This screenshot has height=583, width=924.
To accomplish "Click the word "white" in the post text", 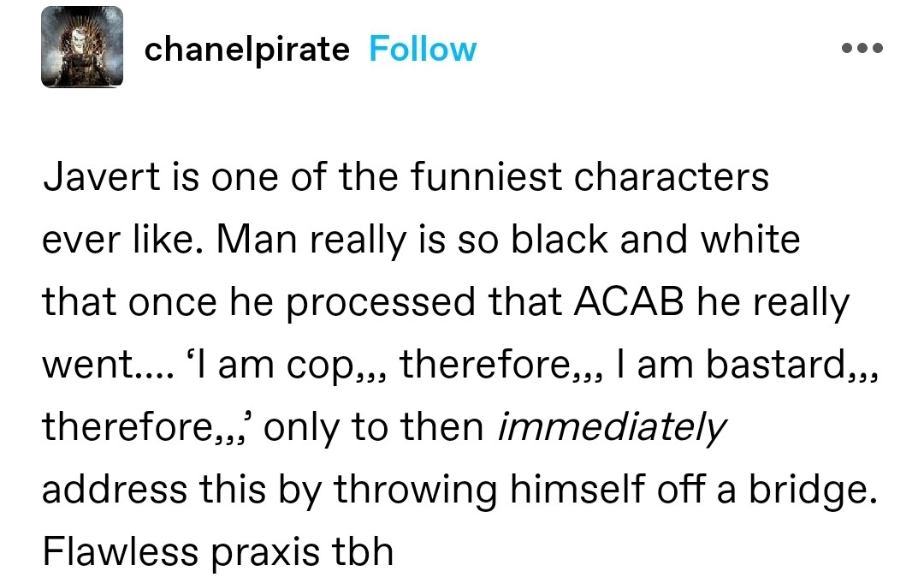I will [x=749, y=241].
